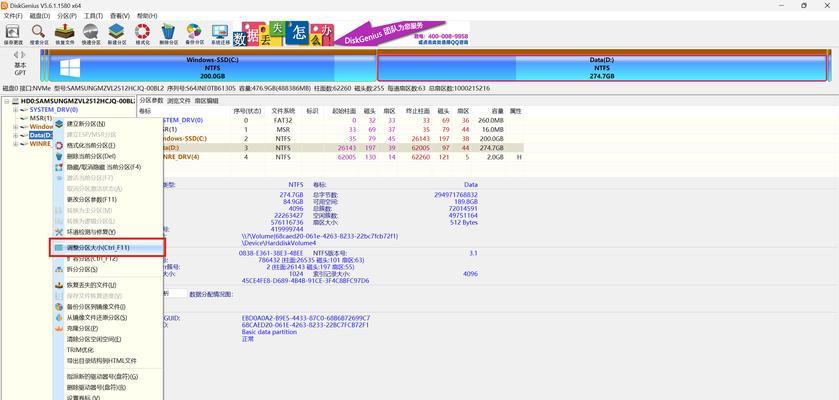Screen dimensions: 839x400
Task: Click the DiskGenius app logo in title bar
Action: point(4,5)
